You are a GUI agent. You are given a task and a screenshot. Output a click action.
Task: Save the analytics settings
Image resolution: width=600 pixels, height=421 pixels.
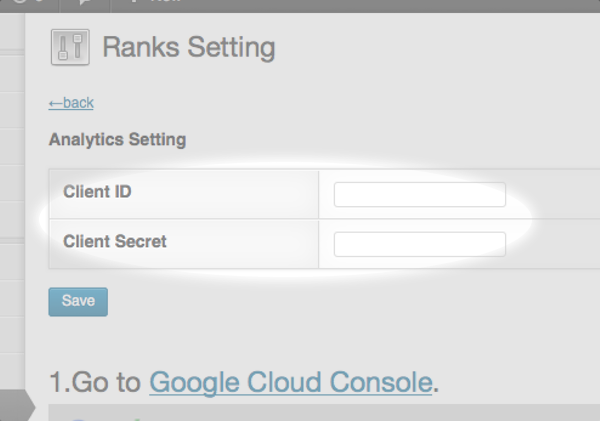pyautogui.click(x=78, y=302)
